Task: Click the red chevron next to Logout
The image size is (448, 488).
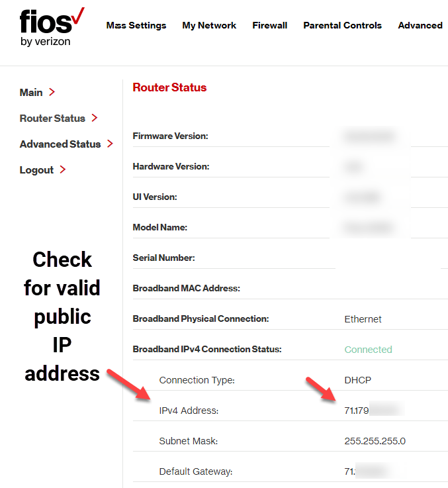Action: click(x=63, y=170)
